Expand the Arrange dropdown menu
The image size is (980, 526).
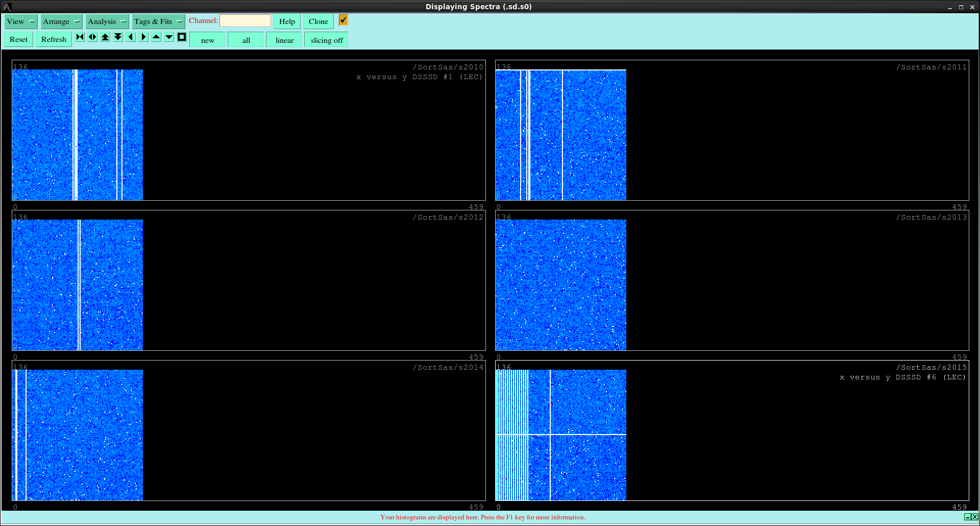point(61,21)
